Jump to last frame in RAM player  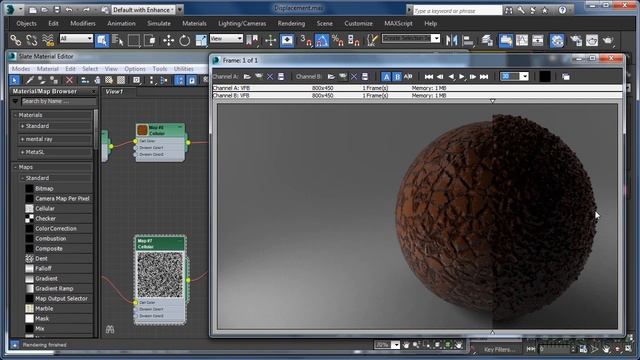point(484,76)
